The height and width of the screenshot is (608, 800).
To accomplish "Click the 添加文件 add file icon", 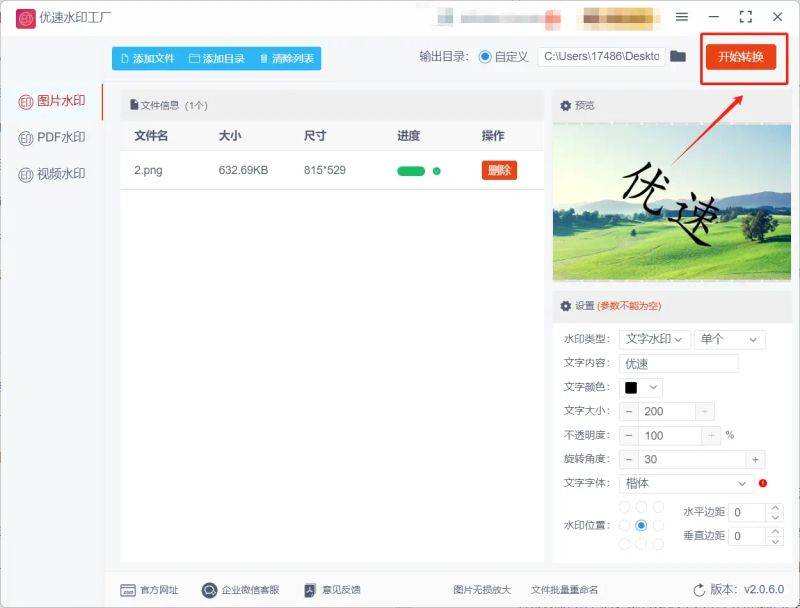I will [x=125, y=59].
